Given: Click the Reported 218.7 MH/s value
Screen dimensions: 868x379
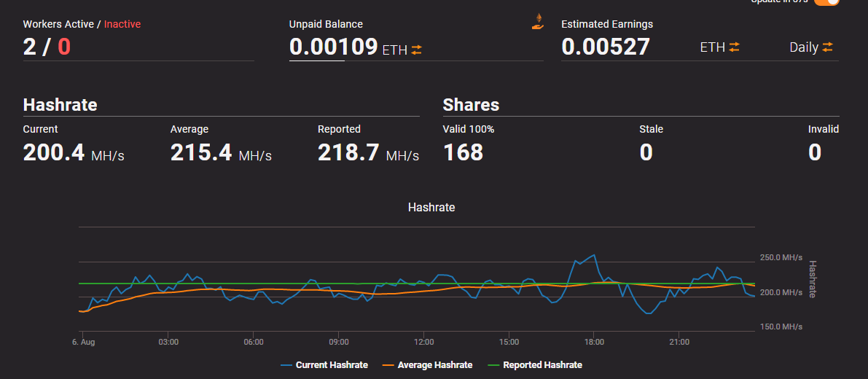Looking at the screenshot, I should pyautogui.click(x=368, y=153).
